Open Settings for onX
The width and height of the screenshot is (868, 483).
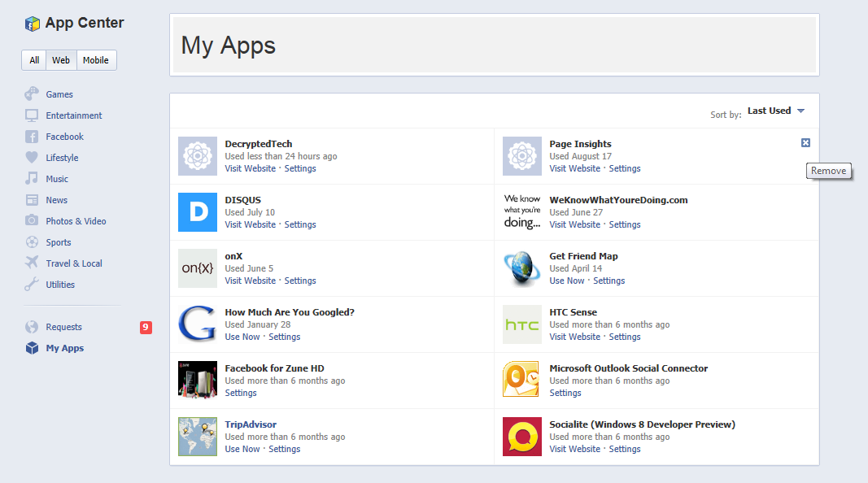tap(300, 281)
